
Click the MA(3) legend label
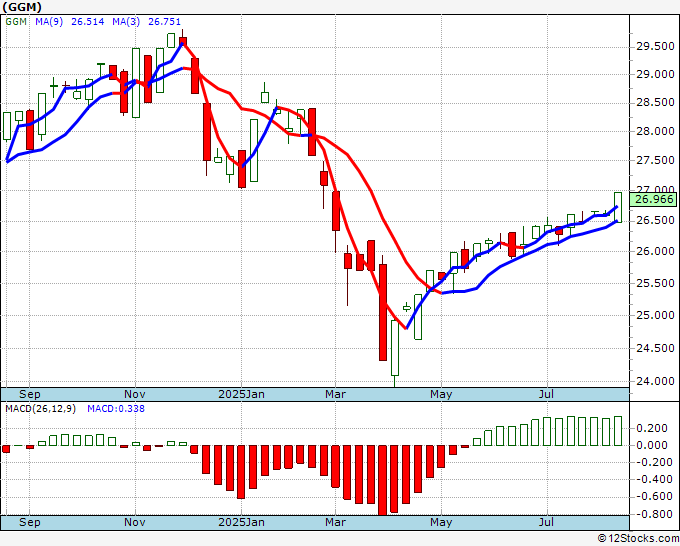coord(126,22)
